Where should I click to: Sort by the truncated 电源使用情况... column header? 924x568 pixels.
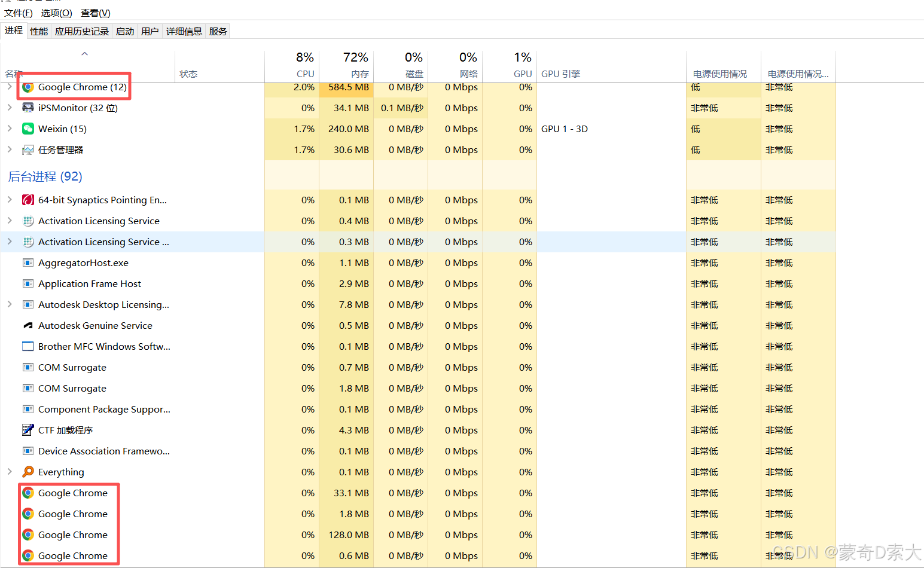tap(798, 65)
